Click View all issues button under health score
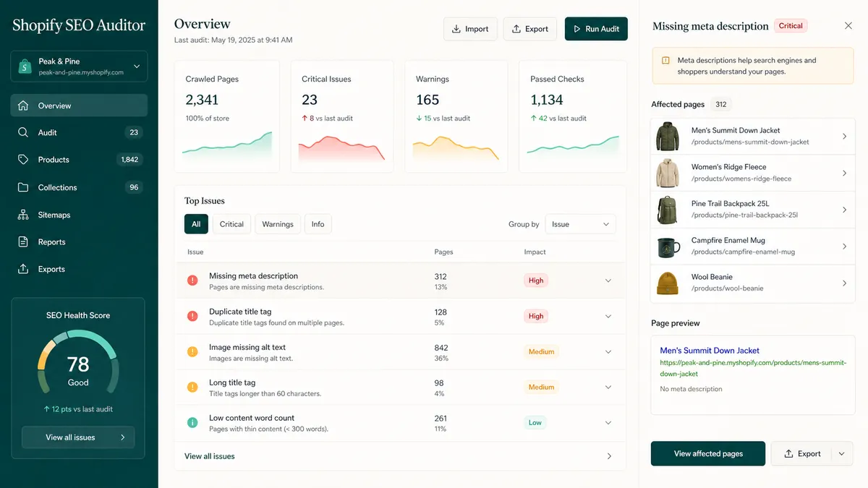Image resolution: width=868 pixels, height=488 pixels. pos(78,437)
